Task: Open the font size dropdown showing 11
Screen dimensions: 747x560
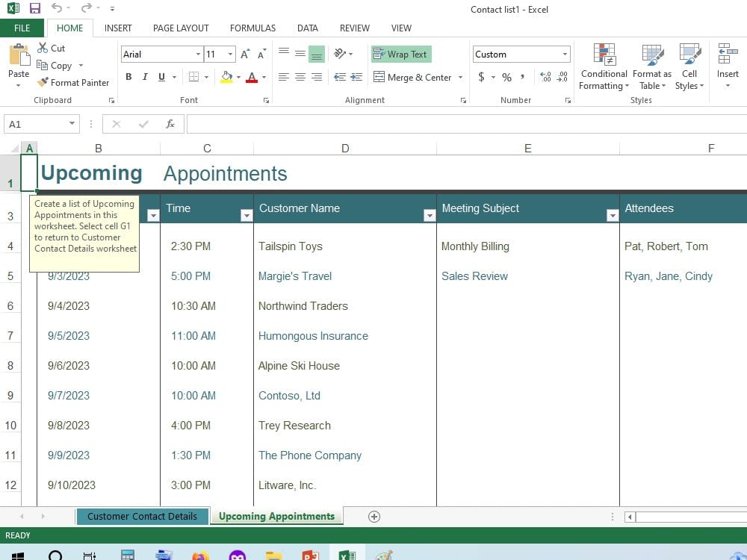Action: click(231, 55)
